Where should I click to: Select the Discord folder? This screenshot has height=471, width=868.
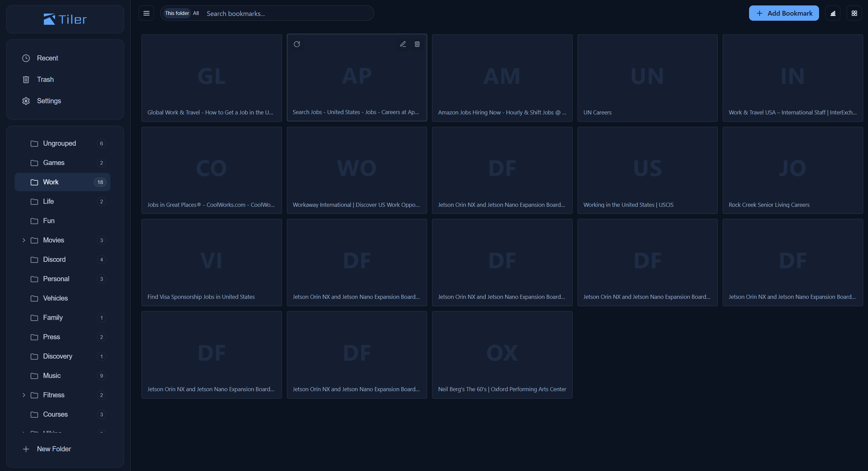[x=54, y=259]
